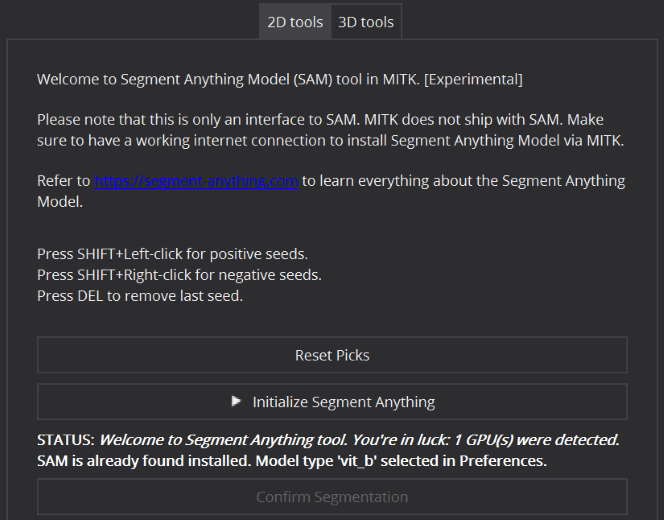Click the Reset Picks button
Screen dimensions: 664x520
click(332, 355)
